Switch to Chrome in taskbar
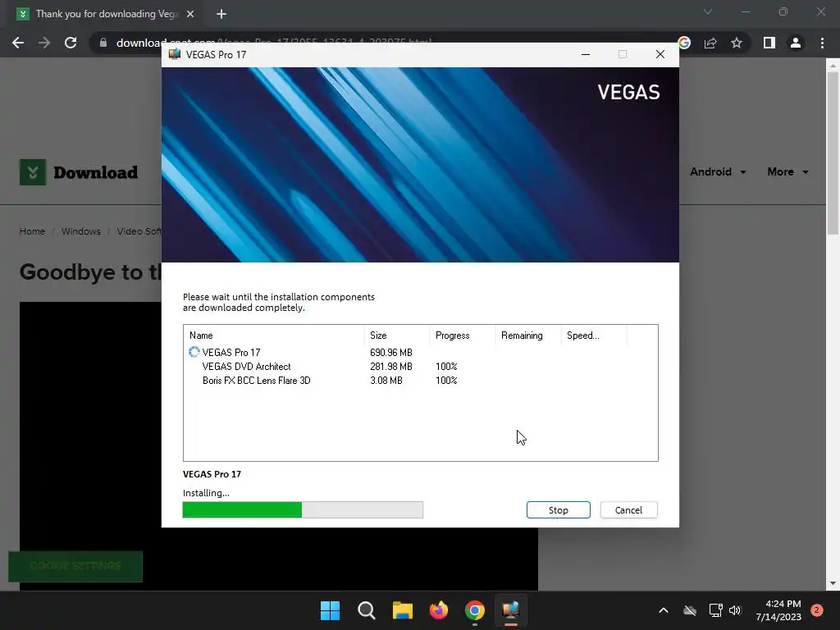Viewport: 840px width, 630px height. pyautogui.click(x=475, y=610)
